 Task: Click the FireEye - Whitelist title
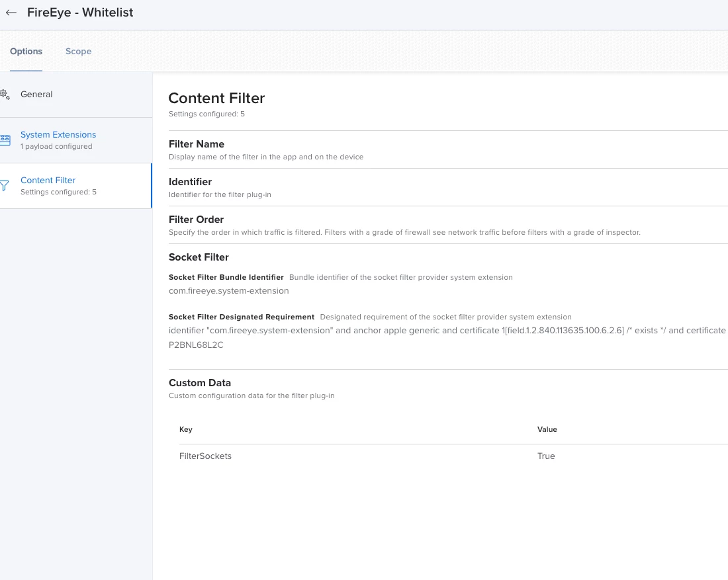[x=80, y=13]
